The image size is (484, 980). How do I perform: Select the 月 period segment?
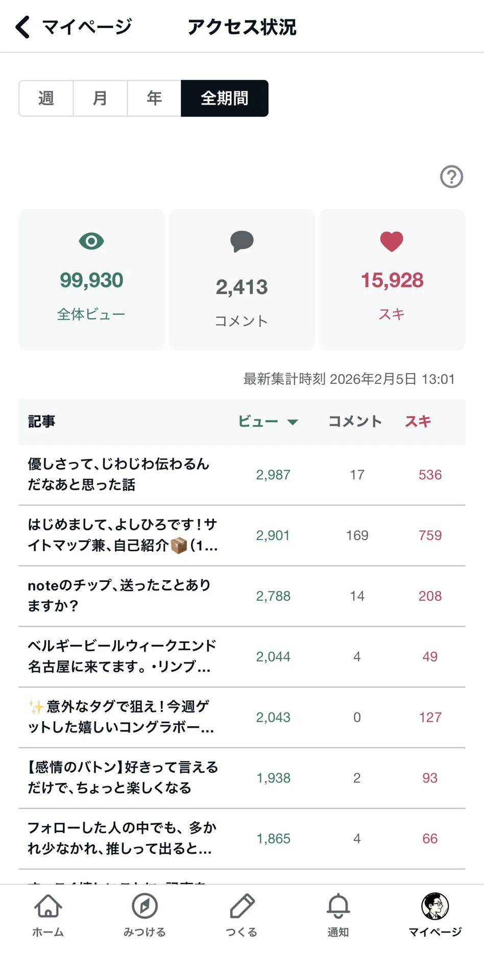click(100, 98)
